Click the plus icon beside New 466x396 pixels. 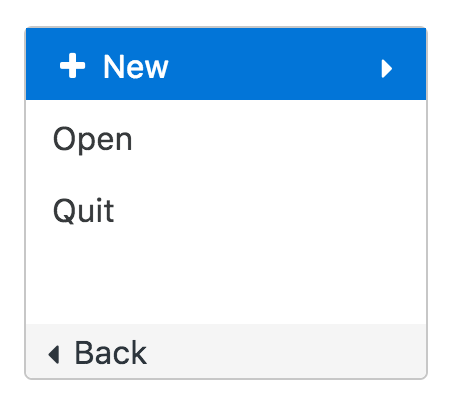click(72, 66)
